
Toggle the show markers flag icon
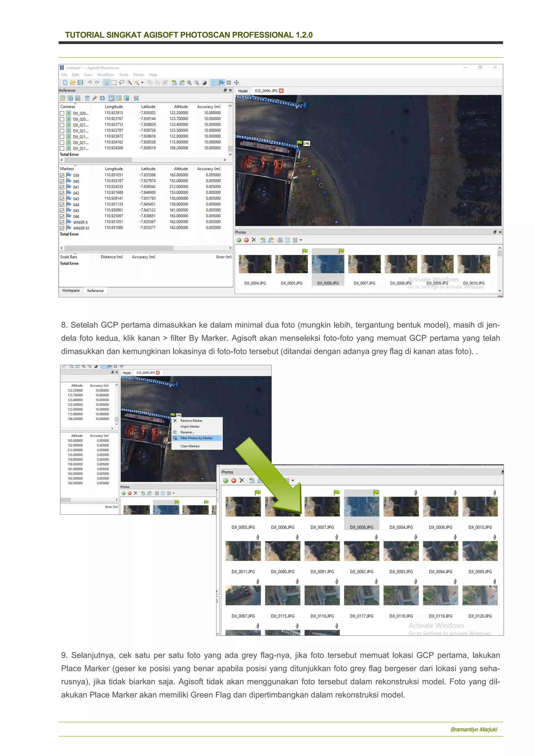coord(221,83)
